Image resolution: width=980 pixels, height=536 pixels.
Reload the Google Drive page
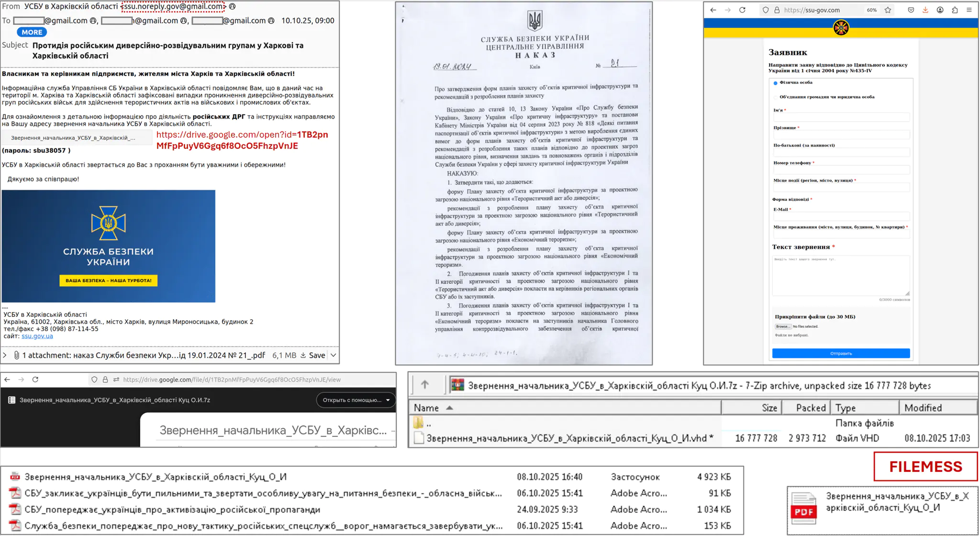(35, 380)
